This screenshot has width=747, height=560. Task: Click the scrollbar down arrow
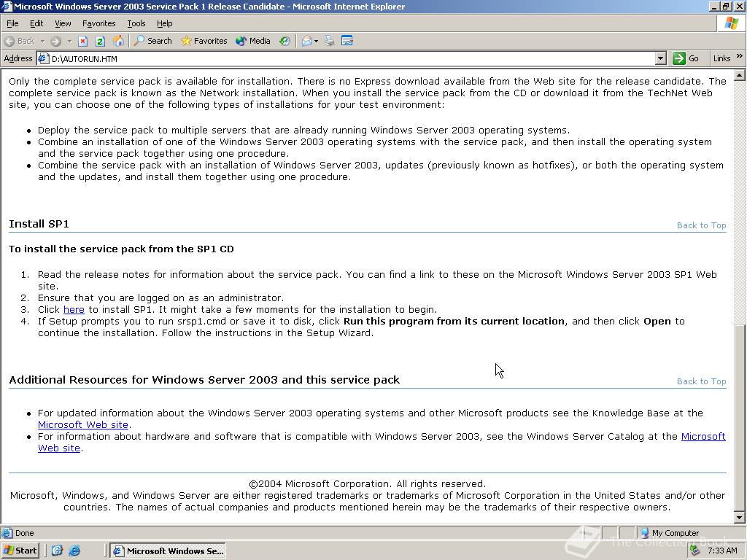point(740,518)
